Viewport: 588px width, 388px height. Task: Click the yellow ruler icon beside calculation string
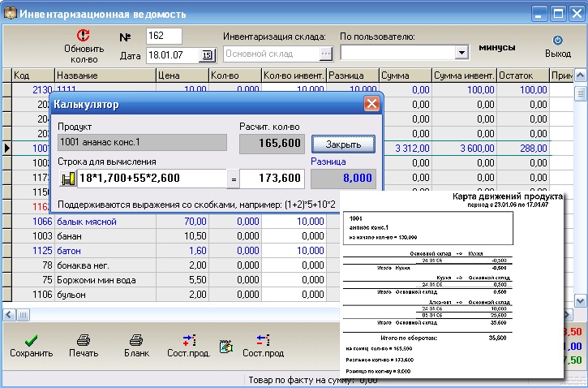[x=68, y=178]
